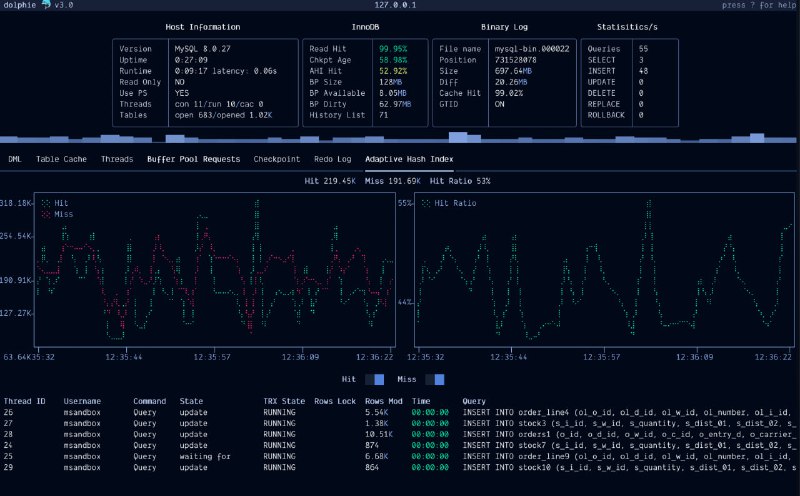The height and width of the screenshot is (496, 800).
Task: Toggle the Miss series switch
Action: tap(435, 379)
